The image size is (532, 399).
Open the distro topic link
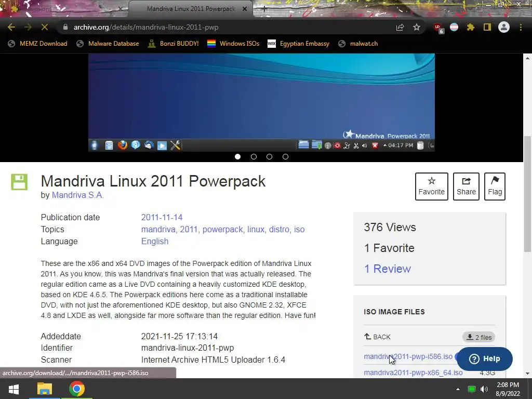click(x=279, y=229)
